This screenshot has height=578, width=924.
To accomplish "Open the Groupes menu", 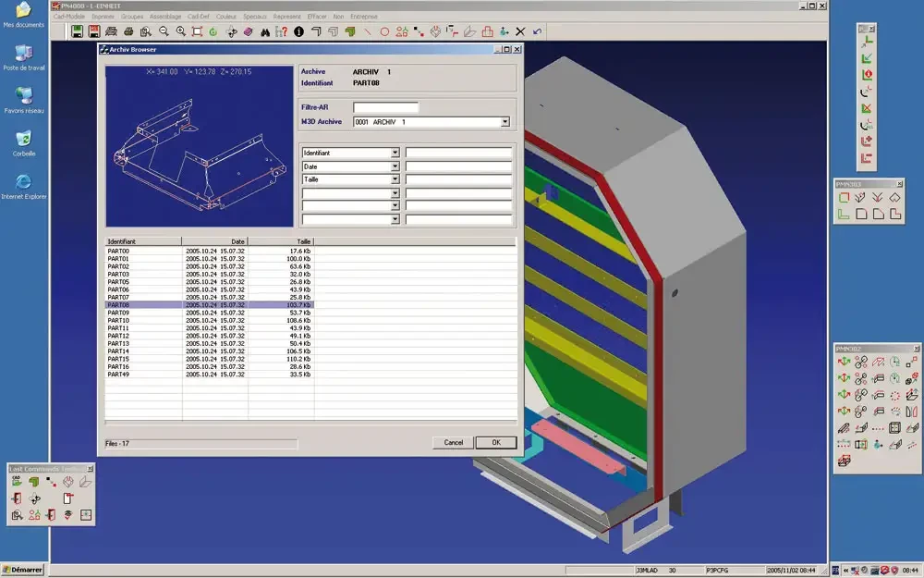I will pos(132,17).
